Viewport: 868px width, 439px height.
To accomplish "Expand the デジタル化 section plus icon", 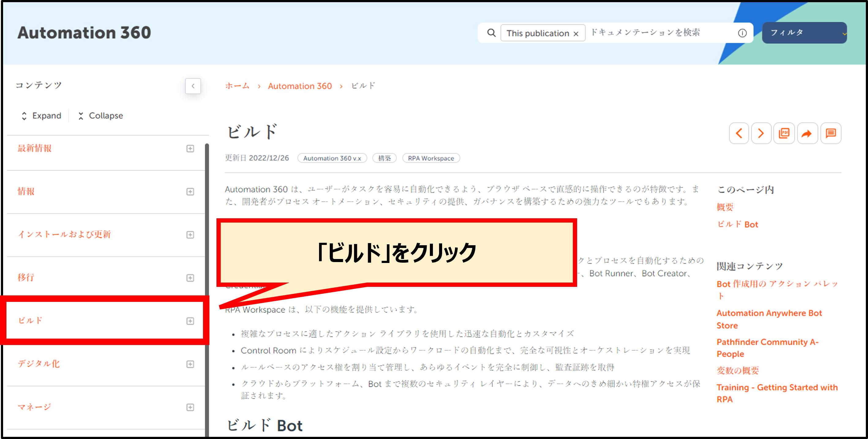I will tap(190, 364).
